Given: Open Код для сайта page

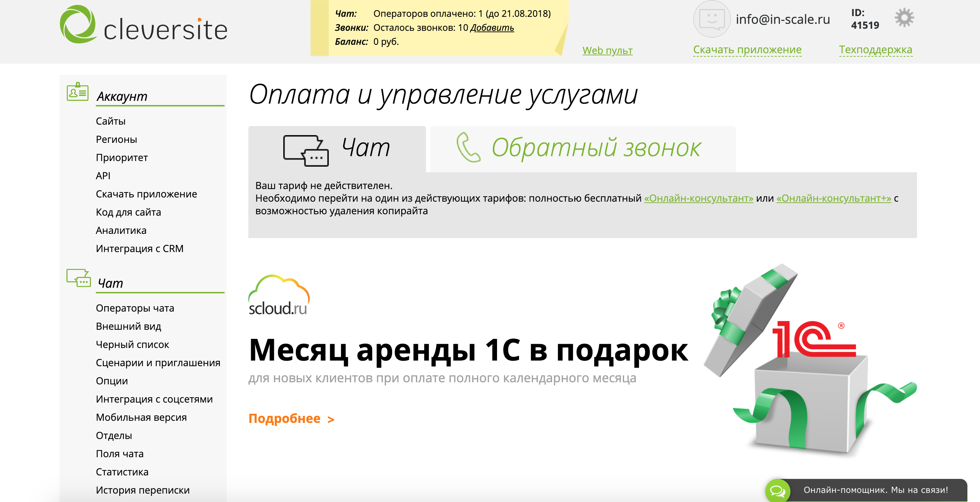Looking at the screenshot, I should [129, 212].
